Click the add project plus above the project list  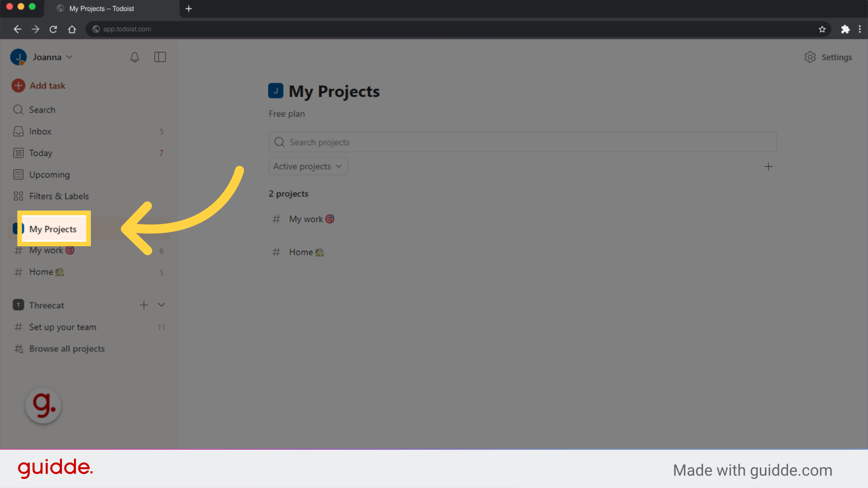click(769, 166)
